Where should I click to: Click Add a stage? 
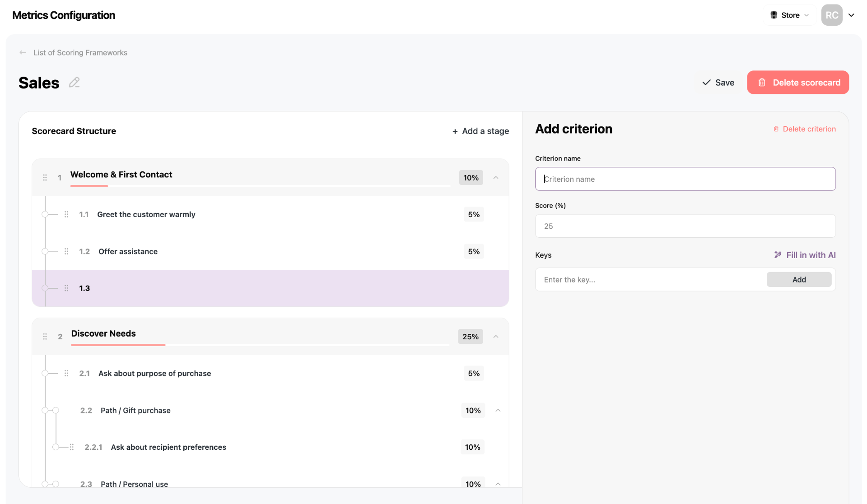tap(480, 131)
